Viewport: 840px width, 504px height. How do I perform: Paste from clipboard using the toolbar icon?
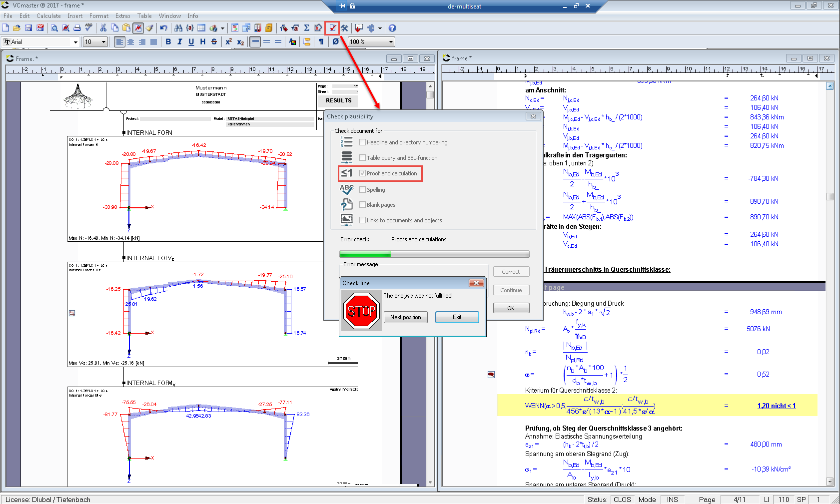(126, 28)
